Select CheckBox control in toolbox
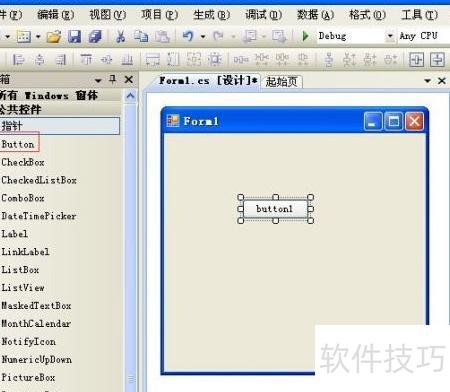This screenshot has width=450, height=392. point(23,162)
